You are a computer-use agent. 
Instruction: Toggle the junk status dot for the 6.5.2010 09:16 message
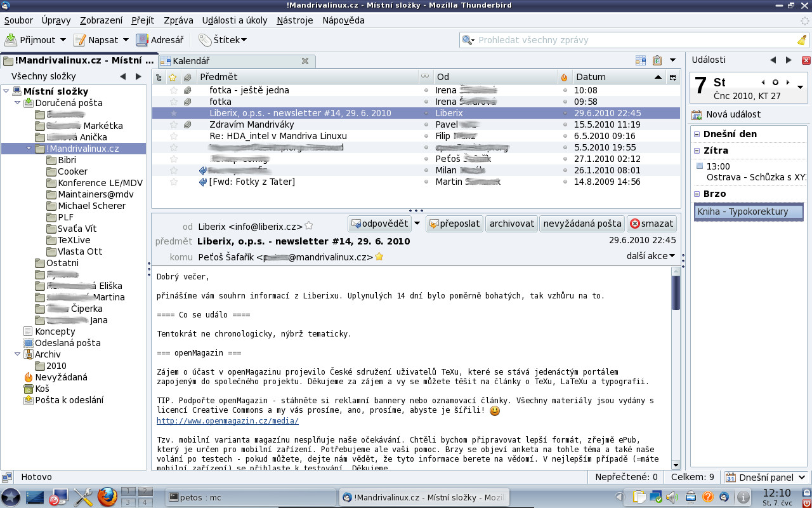[565, 136]
